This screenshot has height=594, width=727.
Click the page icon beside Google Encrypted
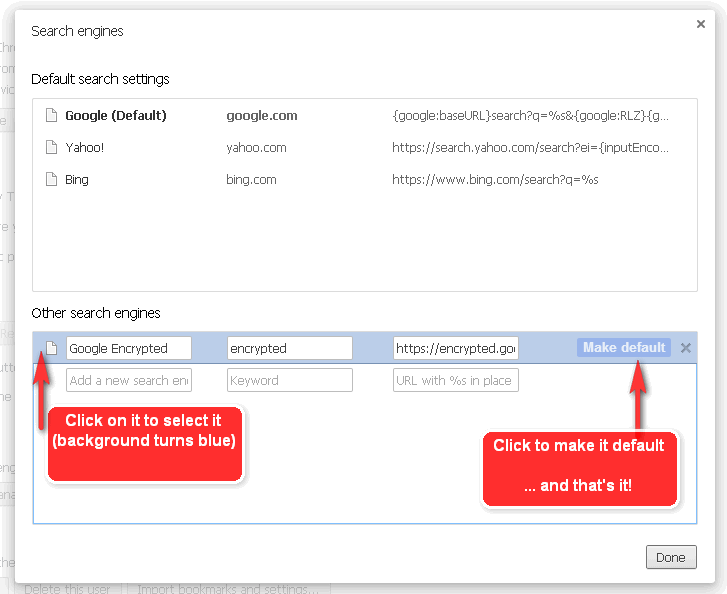(x=52, y=348)
